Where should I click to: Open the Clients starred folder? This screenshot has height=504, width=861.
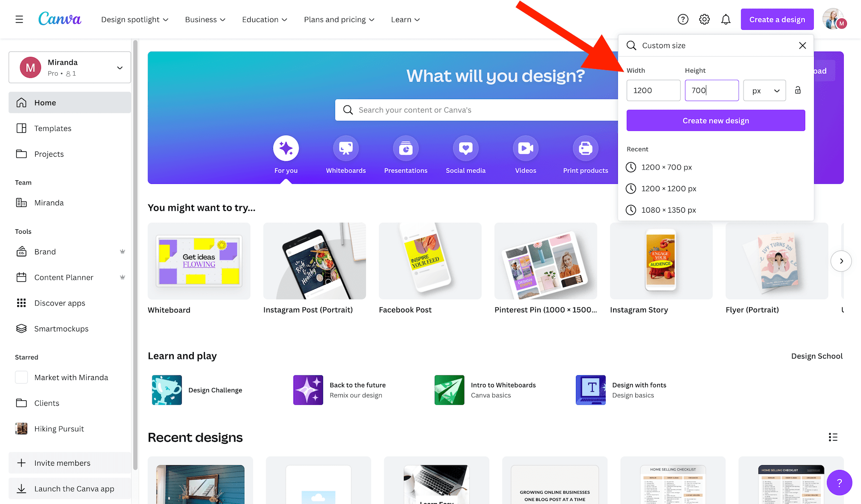coord(70,403)
